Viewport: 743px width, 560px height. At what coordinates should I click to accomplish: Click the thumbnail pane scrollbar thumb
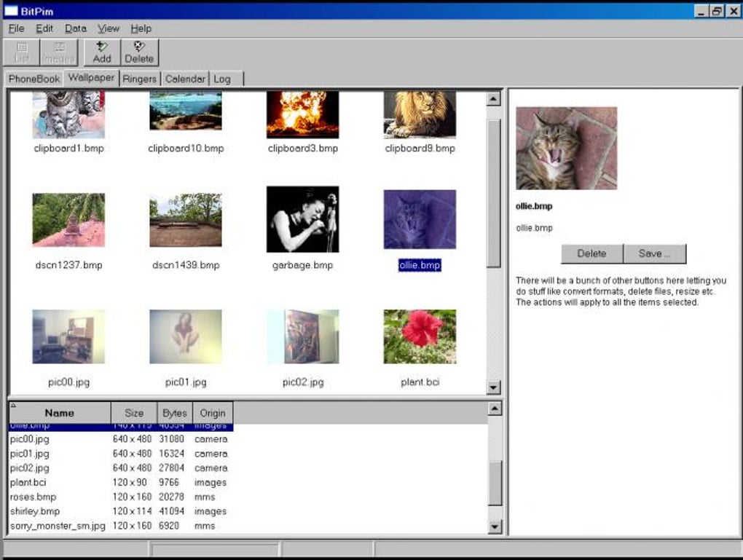tap(493, 194)
